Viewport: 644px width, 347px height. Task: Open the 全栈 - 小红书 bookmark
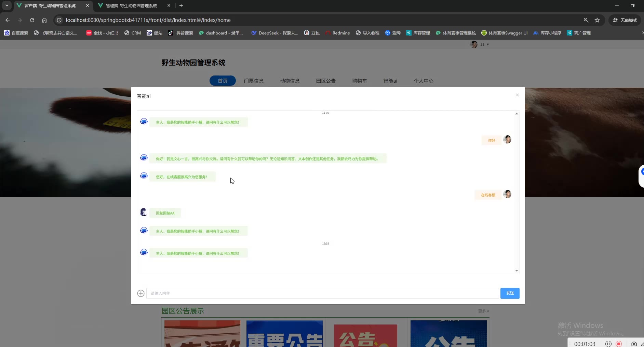[102, 33]
